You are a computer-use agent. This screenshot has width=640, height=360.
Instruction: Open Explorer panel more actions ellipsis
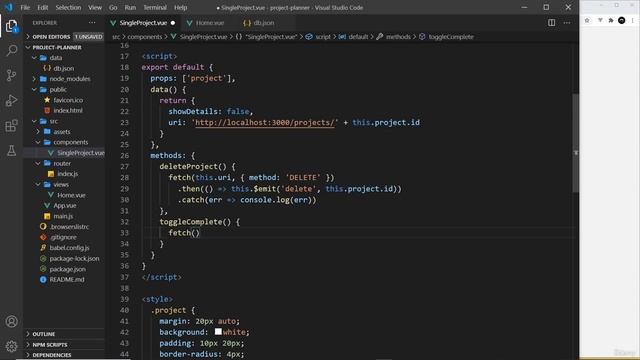click(92, 23)
